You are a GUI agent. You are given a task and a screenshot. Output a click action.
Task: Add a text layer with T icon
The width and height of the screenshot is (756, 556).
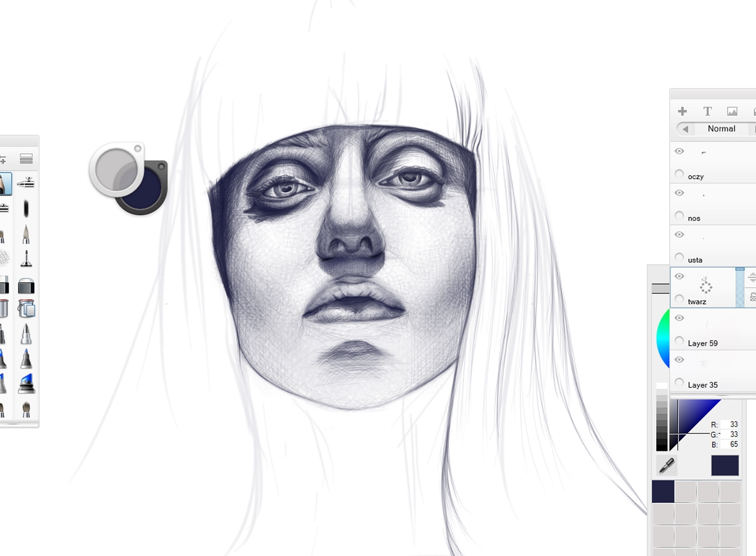coord(707,111)
